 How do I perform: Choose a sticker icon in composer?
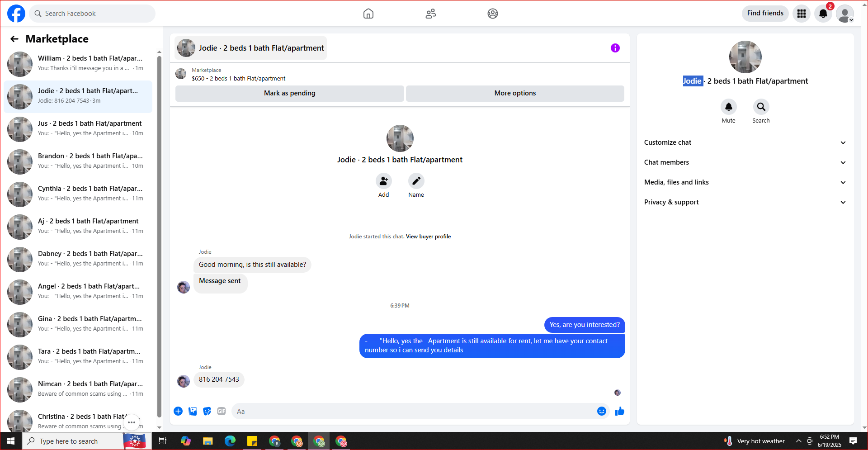click(207, 411)
